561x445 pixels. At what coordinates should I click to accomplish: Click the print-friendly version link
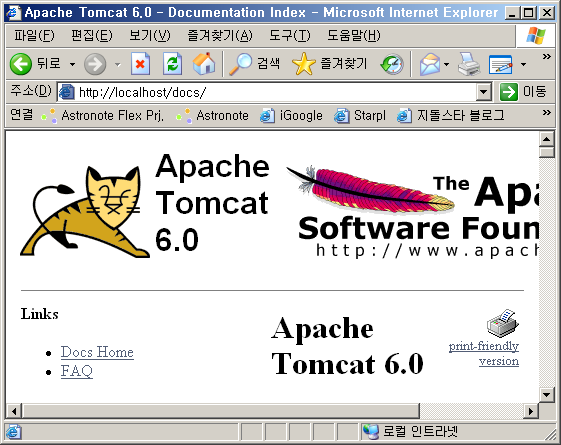484,353
